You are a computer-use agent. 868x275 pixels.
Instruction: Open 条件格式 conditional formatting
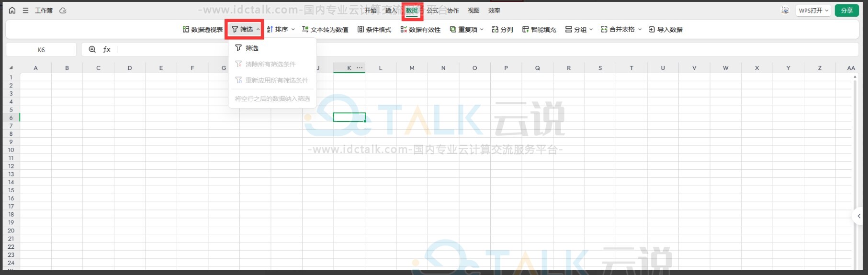tap(374, 29)
